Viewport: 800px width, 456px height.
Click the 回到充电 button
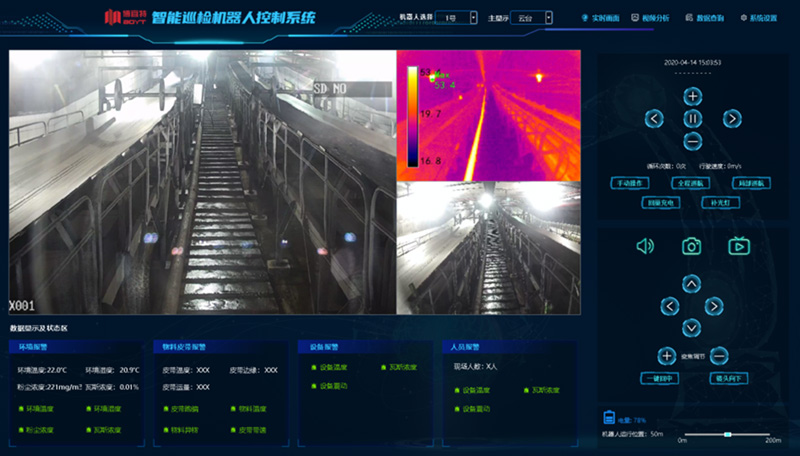[662, 202]
